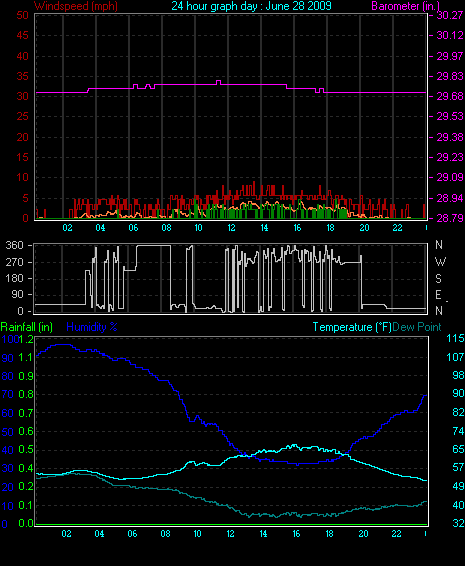The width and height of the screenshot is (465, 566).
Task: Click the "Dew Point" legend label
Action: [417, 327]
